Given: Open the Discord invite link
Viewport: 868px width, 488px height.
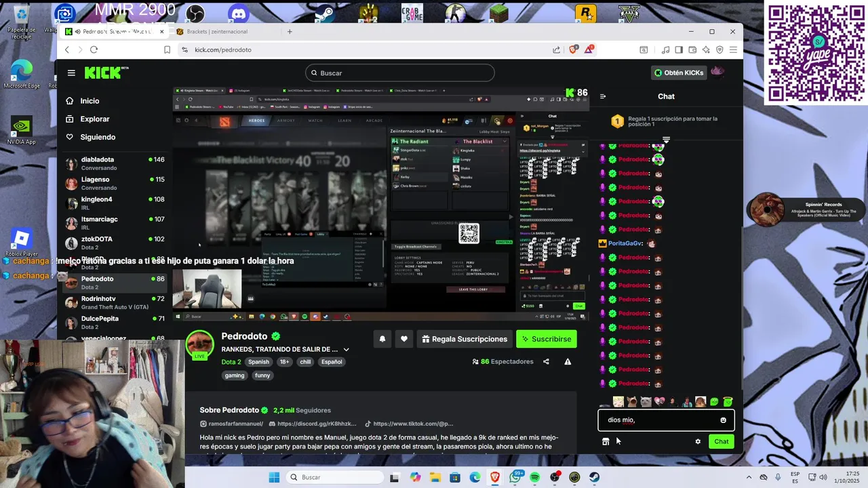Looking at the screenshot, I should 311,424.
